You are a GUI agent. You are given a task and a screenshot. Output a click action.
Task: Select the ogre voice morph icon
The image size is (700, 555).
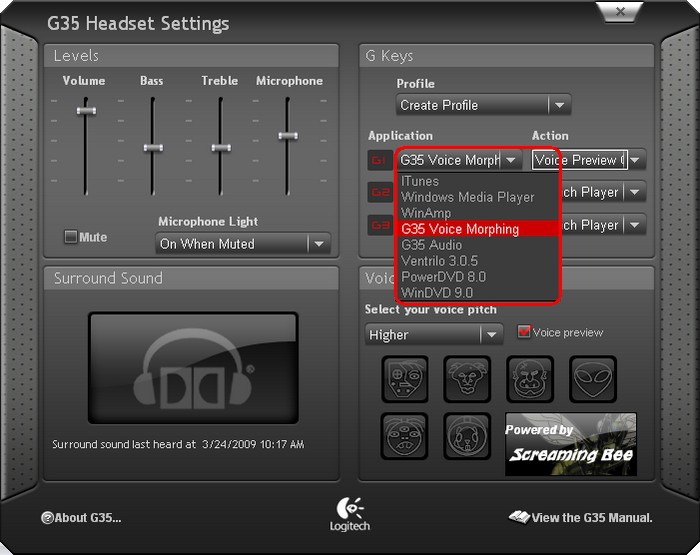click(x=530, y=379)
